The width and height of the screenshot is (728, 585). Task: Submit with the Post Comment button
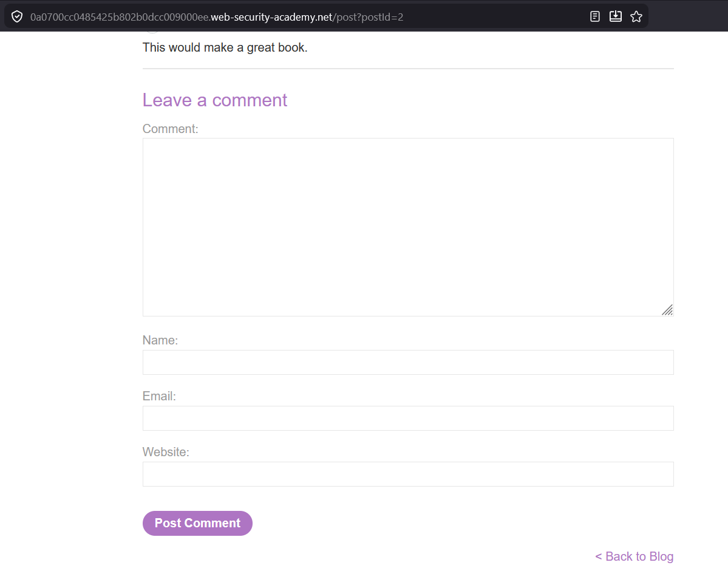[x=197, y=523]
